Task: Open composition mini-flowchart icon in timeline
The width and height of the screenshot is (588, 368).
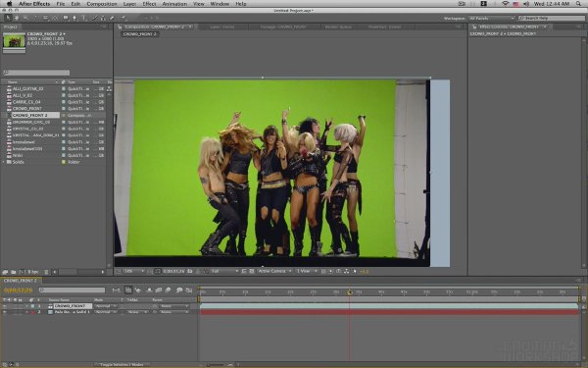Action: click(x=116, y=289)
